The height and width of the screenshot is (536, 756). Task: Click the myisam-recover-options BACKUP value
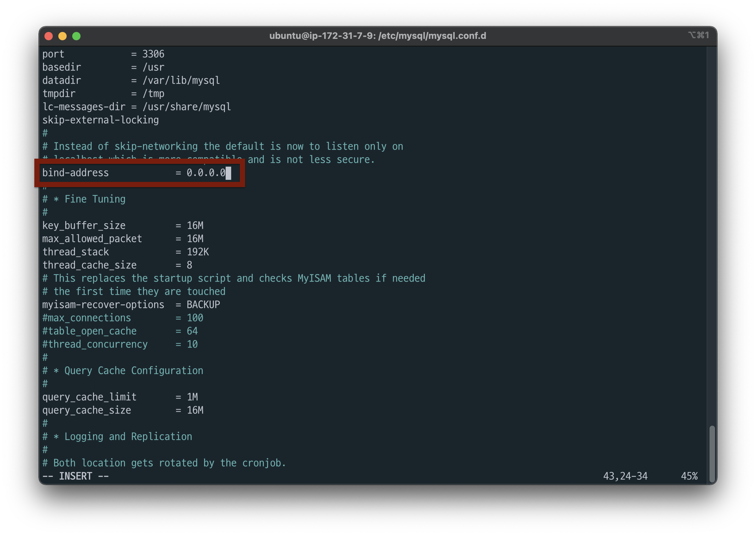(x=203, y=304)
